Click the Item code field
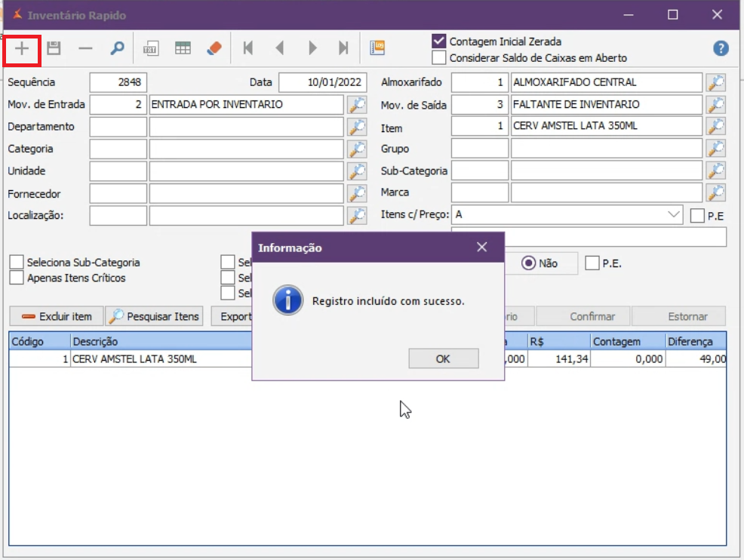The width and height of the screenshot is (744, 560). [x=480, y=126]
